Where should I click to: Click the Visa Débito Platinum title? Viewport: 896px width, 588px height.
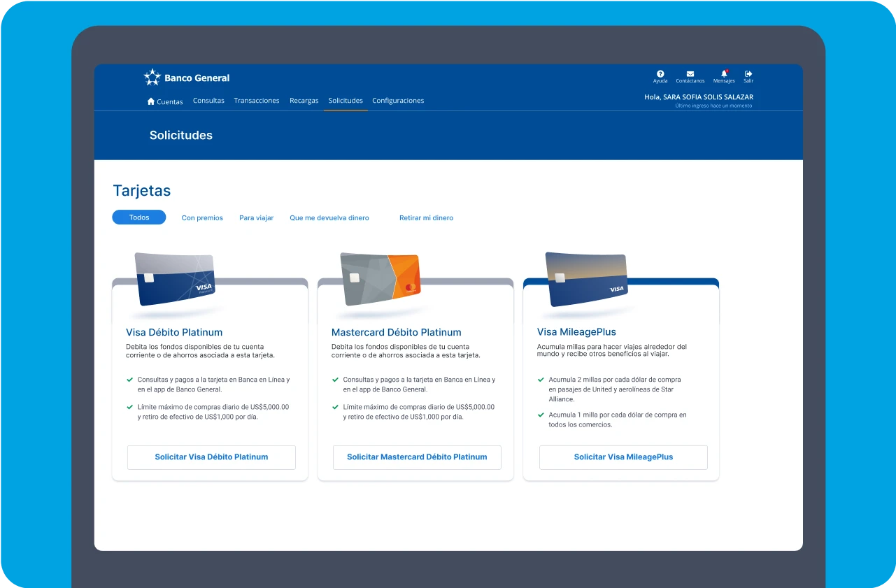click(174, 333)
